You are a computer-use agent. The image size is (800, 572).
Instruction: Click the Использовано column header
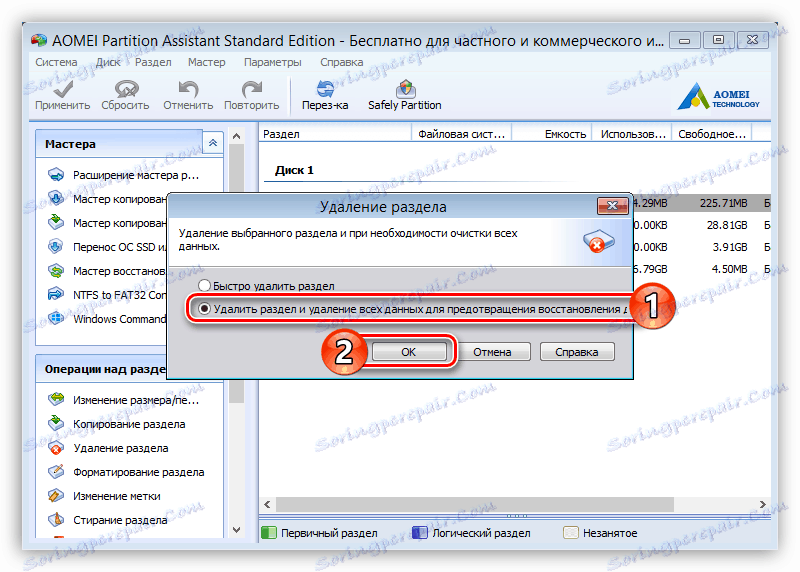[632, 134]
